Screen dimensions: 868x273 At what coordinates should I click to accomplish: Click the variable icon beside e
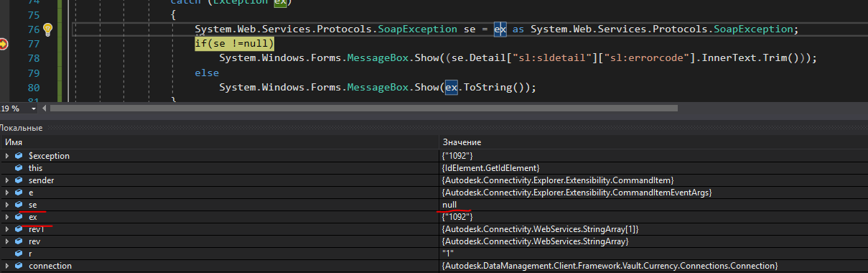tap(19, 192)
